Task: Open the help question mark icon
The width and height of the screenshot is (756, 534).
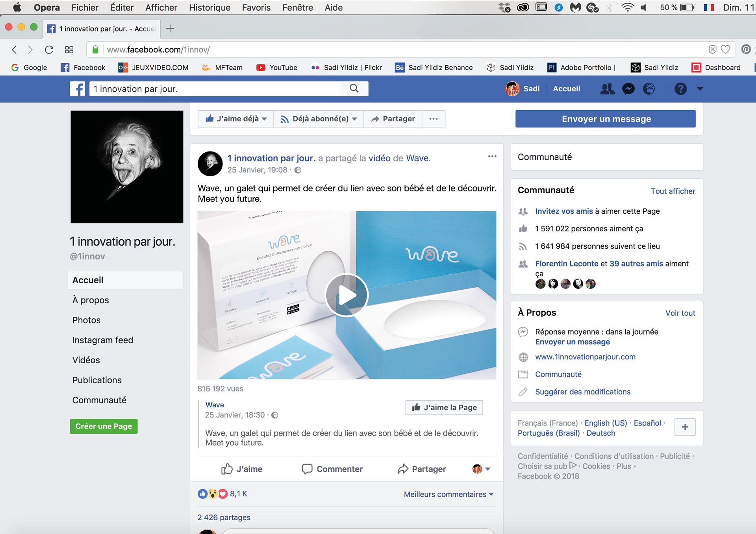Action: 680,89
